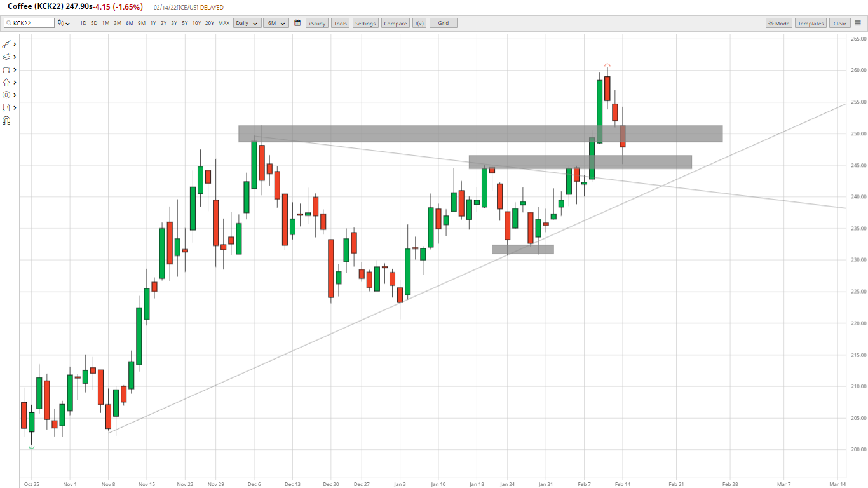Viewport: 868px width, 488px height.
Task: Select the small gray support rectangle near 231
Action: coord(523,249)
